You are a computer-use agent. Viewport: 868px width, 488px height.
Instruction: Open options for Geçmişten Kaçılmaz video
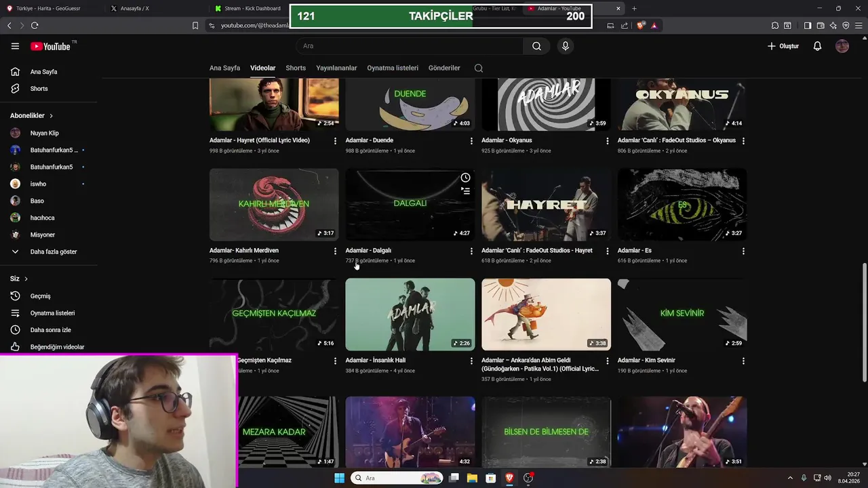[335, 361]
